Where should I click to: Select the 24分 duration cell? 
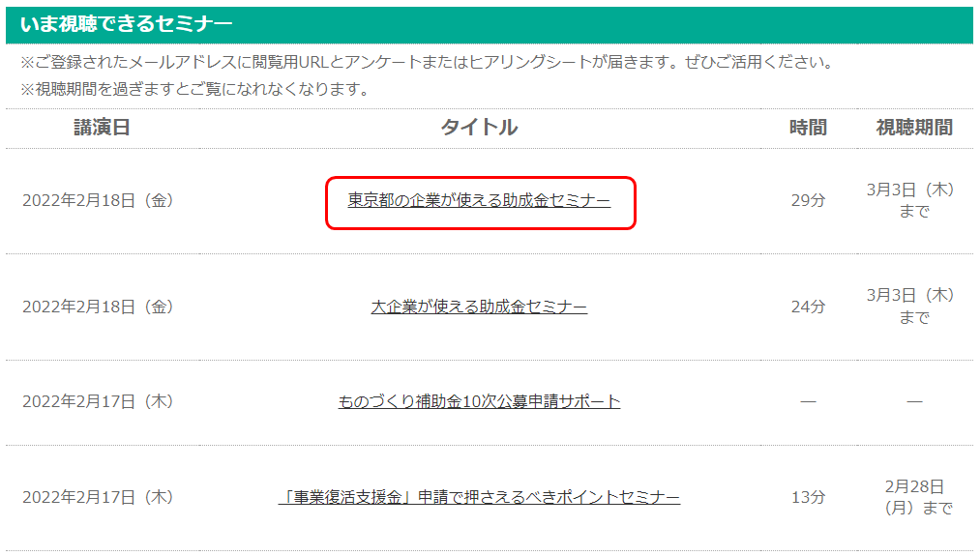point(808,307)
